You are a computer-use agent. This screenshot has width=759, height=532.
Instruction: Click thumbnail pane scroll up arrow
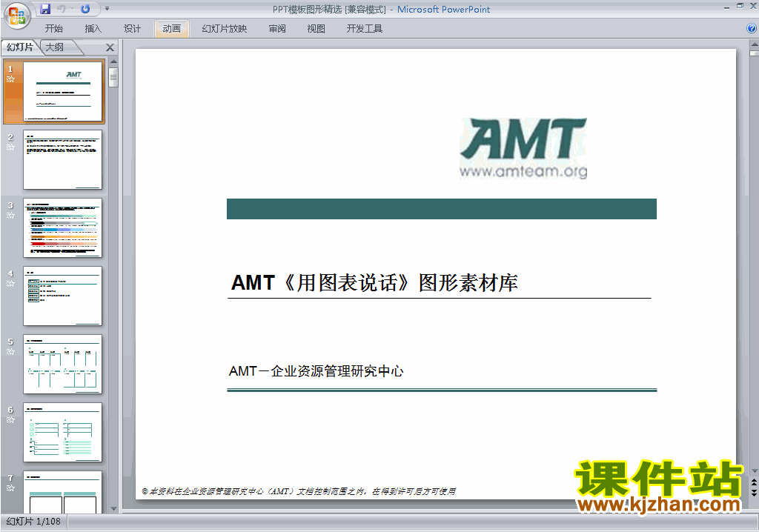point(113,61)
